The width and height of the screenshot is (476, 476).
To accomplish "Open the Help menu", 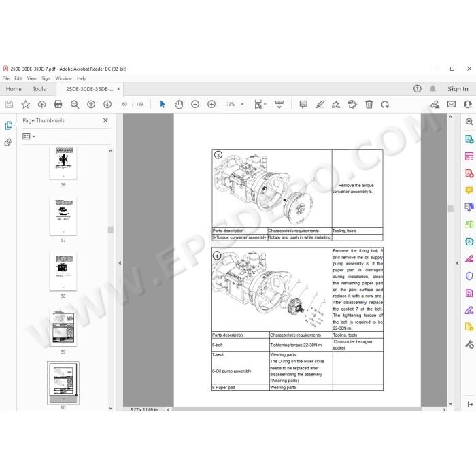I will (82, 78).
